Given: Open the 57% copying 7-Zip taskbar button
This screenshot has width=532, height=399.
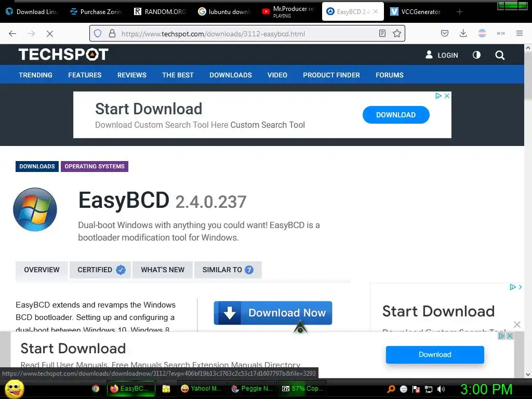Looking at the screenshot, I should click(x=302, y=389).
